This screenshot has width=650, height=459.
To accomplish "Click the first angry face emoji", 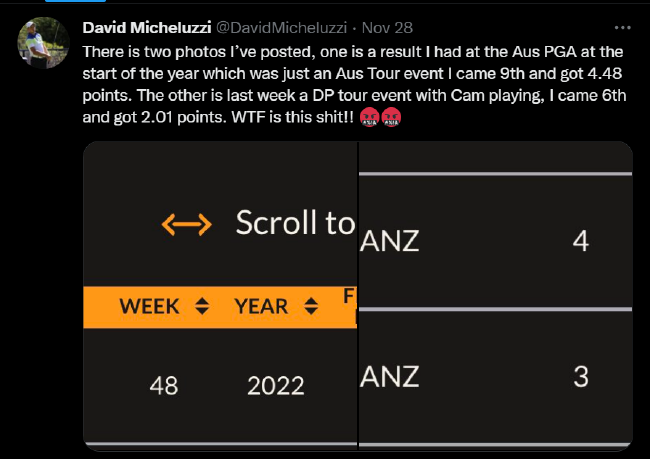I will point(370,117).
